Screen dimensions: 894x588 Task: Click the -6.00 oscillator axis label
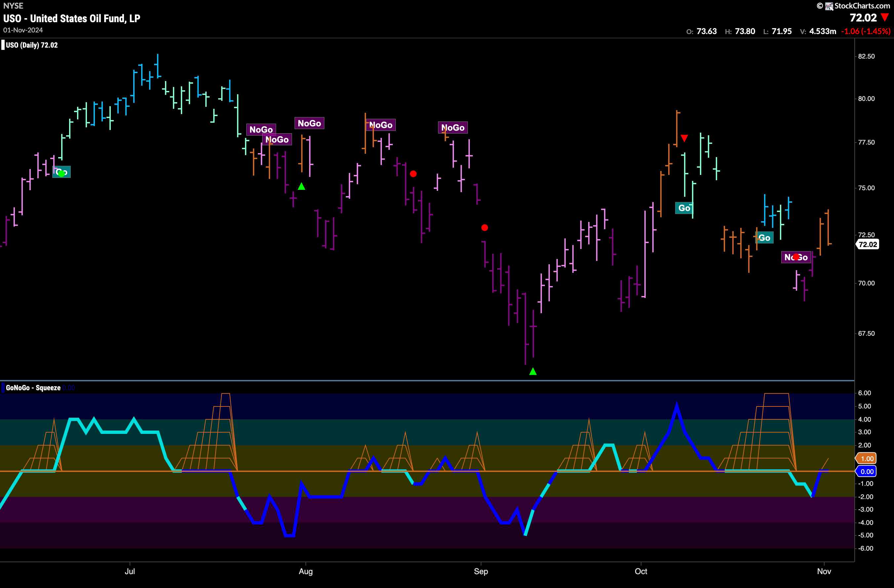click(x=866, y=548)
